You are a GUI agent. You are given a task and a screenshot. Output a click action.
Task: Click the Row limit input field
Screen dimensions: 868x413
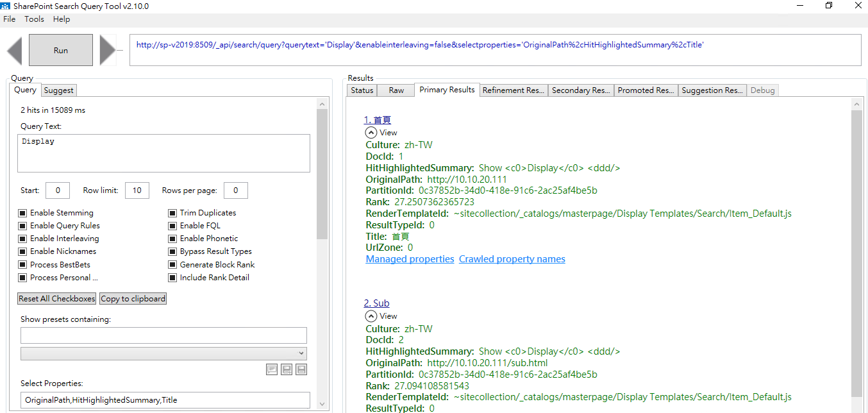137,190
